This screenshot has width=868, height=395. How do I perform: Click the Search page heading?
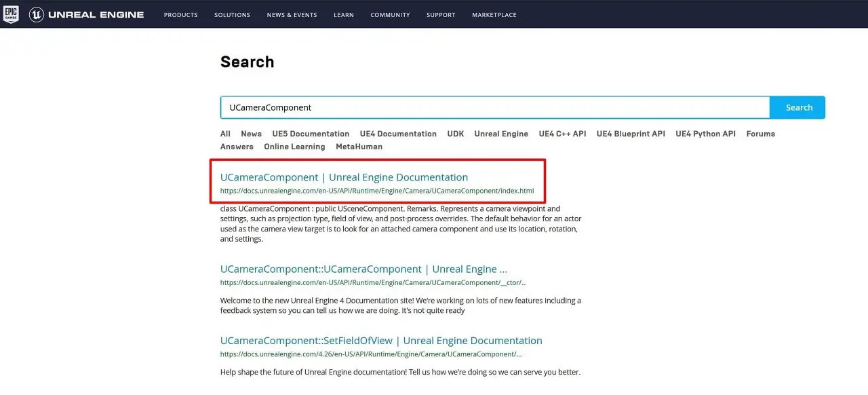click(x=247, y=62)
